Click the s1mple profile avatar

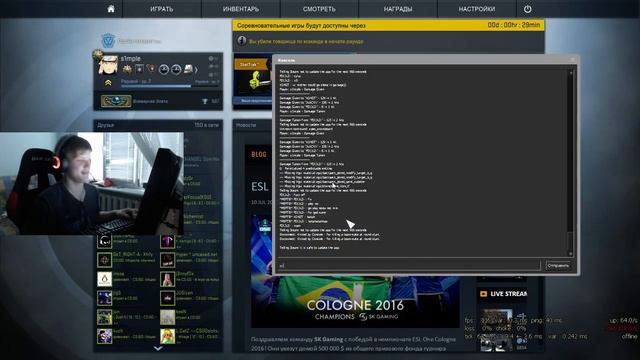pyautogui.click(x=108, y=64)
